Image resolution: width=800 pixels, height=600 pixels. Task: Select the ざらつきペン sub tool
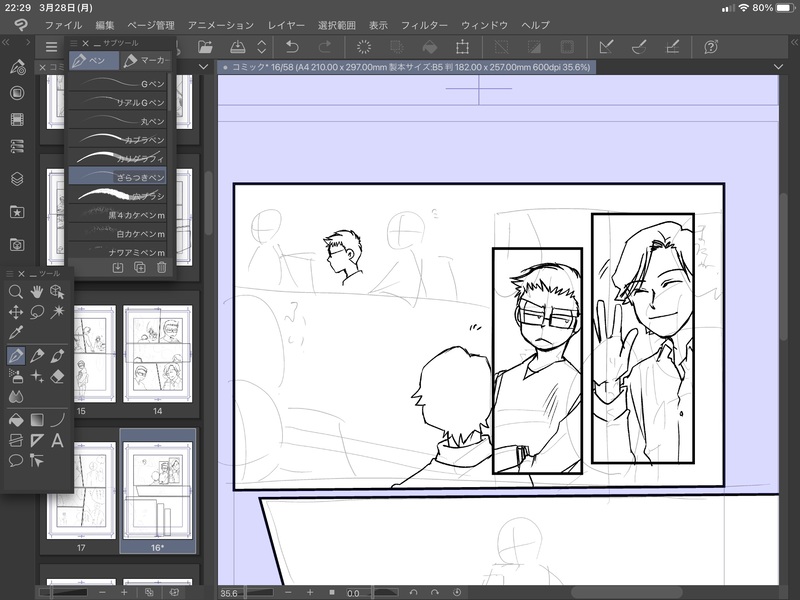point(117,176)
